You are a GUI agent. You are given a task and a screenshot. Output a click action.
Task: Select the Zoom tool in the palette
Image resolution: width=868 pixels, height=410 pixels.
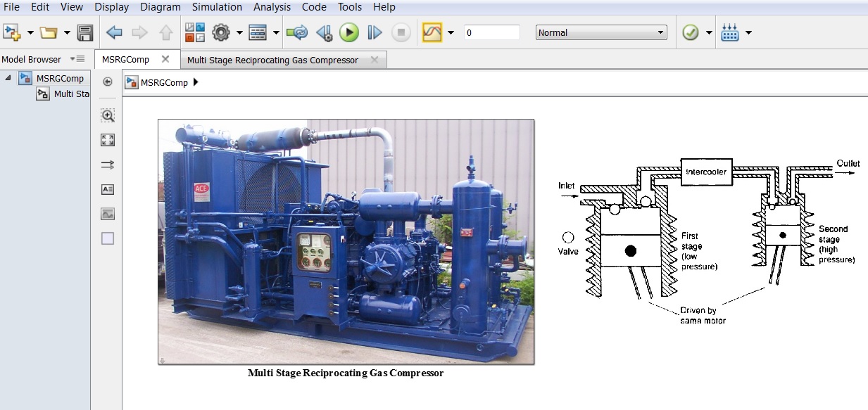(x=108, y=115)
